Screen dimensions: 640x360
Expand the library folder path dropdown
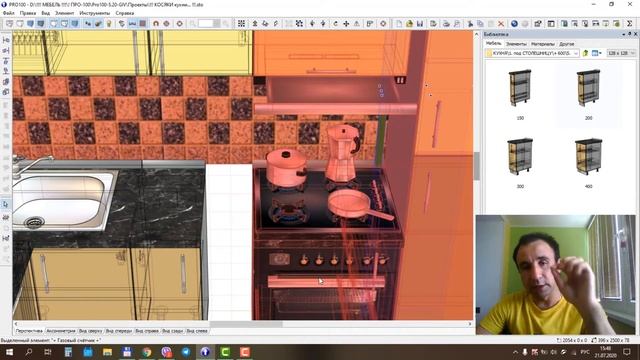576,53
